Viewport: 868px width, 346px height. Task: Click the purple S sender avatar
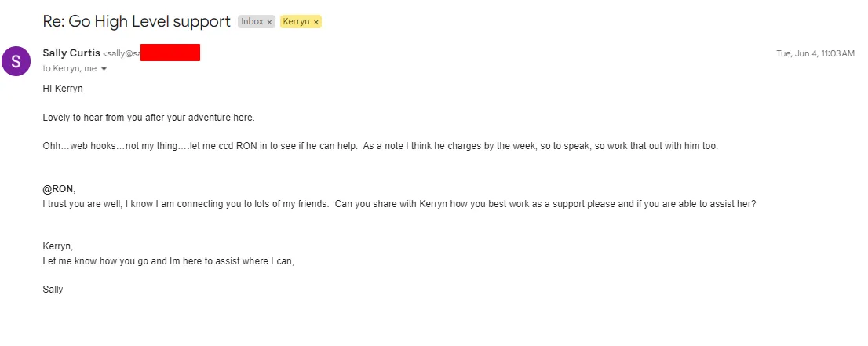point(16,61)
